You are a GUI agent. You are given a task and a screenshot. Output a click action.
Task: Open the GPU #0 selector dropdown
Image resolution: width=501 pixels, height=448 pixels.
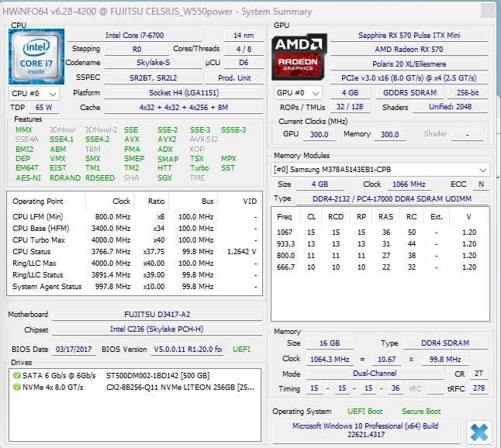pos(298,93)
